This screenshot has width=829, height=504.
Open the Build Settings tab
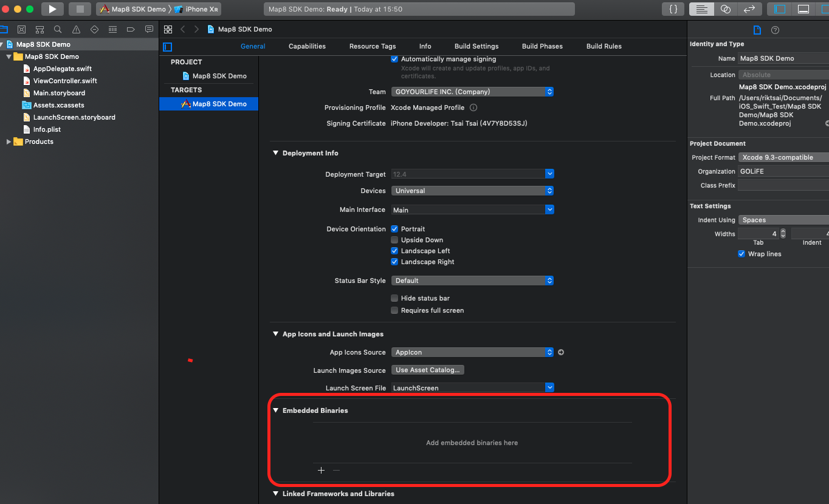tap(476, 46)
